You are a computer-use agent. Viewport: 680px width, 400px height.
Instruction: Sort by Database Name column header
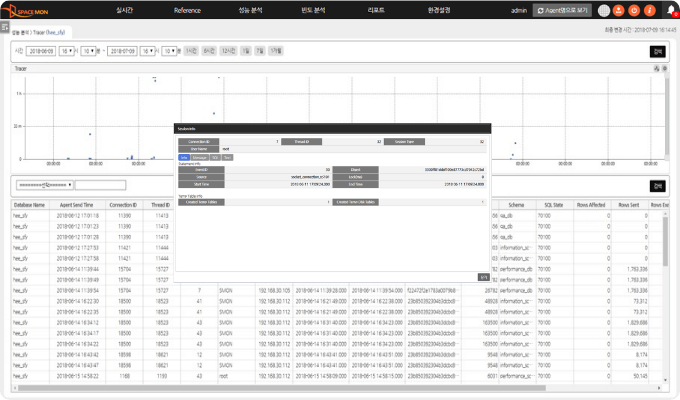29,205
